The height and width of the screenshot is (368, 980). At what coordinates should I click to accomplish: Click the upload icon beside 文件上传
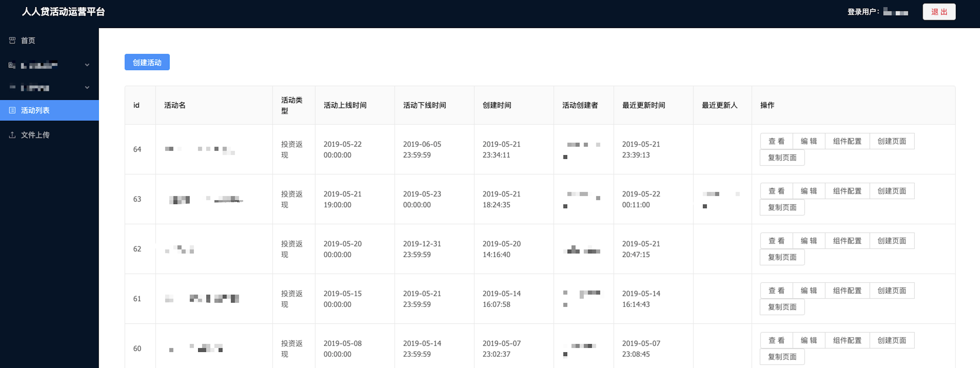coord(12,135)
